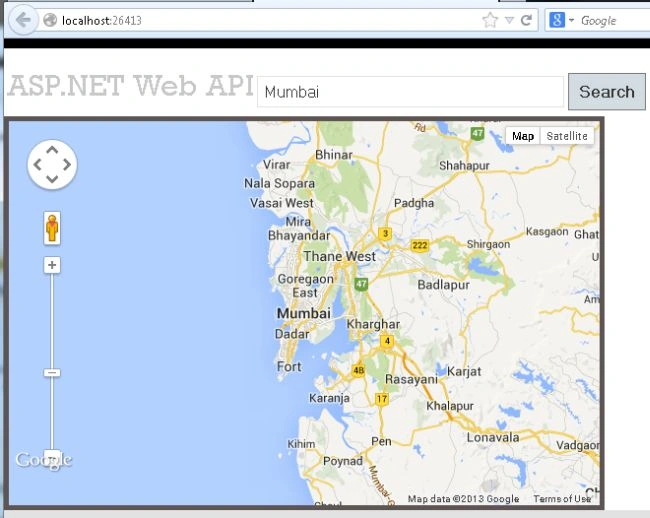Click the Map data ©2013 Google text
This screenshot has width=650, height=518.
click(x=463, y=499)
